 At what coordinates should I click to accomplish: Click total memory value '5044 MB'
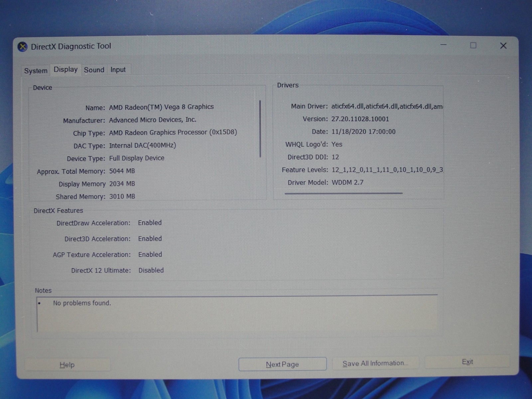point(122,171)
